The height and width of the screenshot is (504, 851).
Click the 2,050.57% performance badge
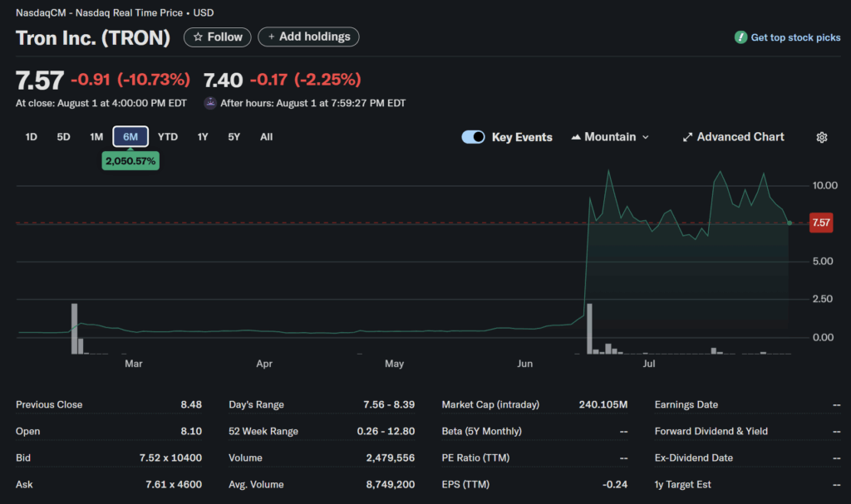point(130,160)
